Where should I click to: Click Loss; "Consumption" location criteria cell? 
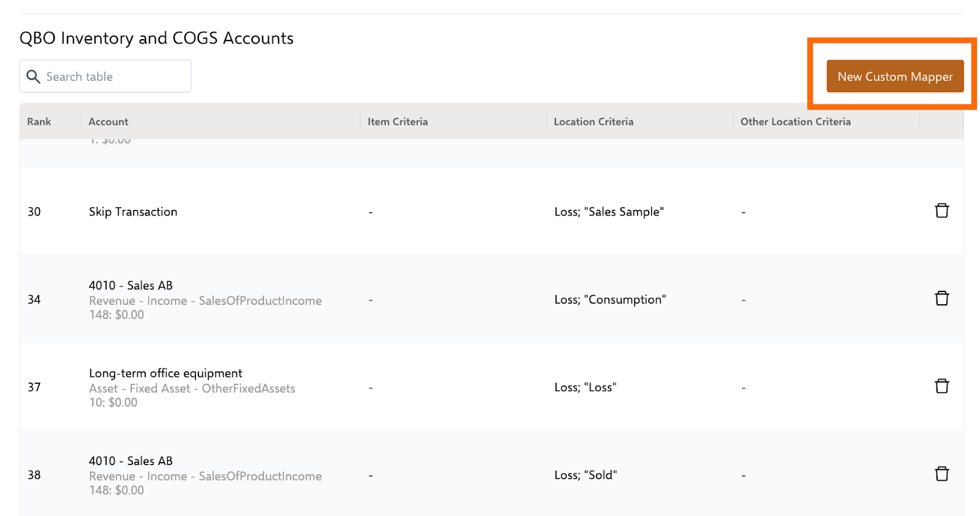(x=610, y=299)
